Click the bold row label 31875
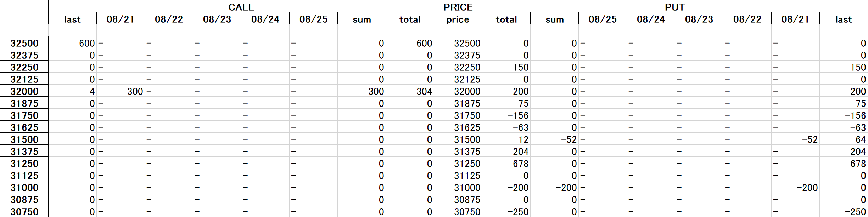 click(x=24, y=103)
